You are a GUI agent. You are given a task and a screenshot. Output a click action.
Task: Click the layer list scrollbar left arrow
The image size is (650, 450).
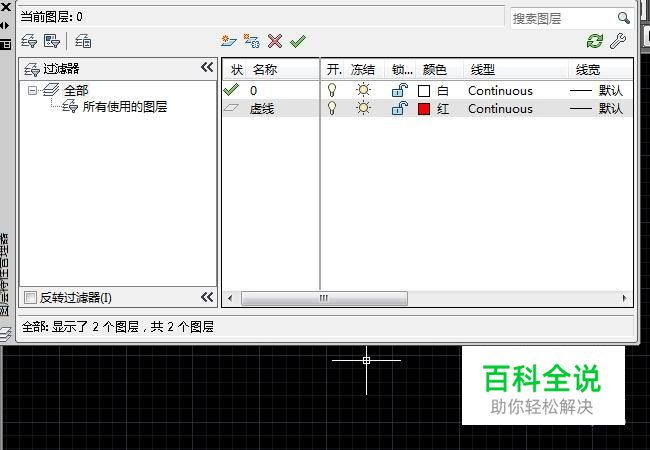pos(230,298)
